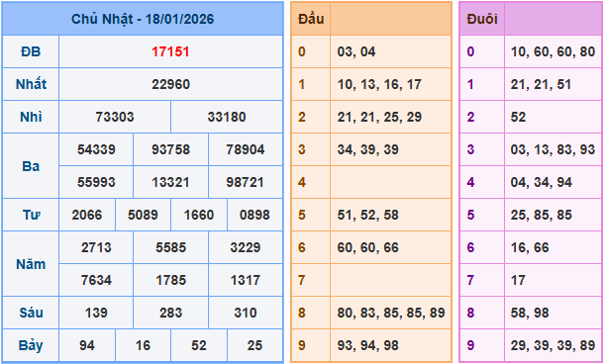Select Năm prize number 1785
605x364 pixels.
pos(170,280)
